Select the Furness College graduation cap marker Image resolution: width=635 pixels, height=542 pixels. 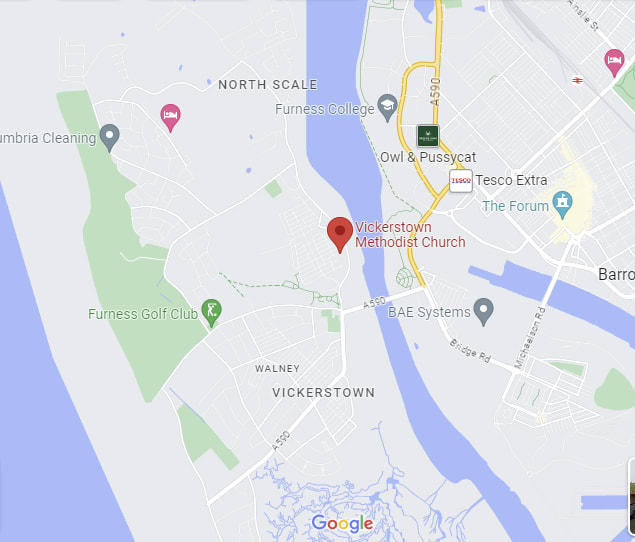click(x=387, y=108)
